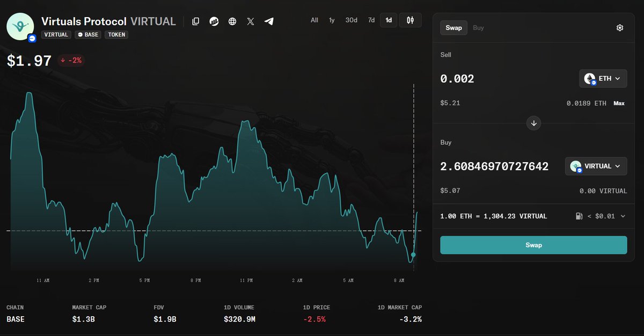Edit the buy amount 2.60846970727642
The width and height of the screenshot is (644, 336).
point(494,166)
